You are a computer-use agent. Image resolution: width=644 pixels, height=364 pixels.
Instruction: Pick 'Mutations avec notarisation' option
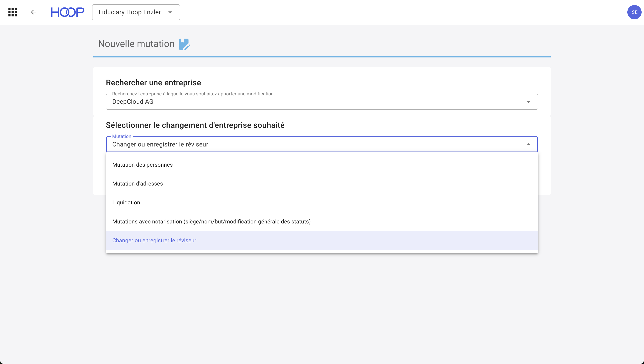pyautogui.click(x=211, y=221)
